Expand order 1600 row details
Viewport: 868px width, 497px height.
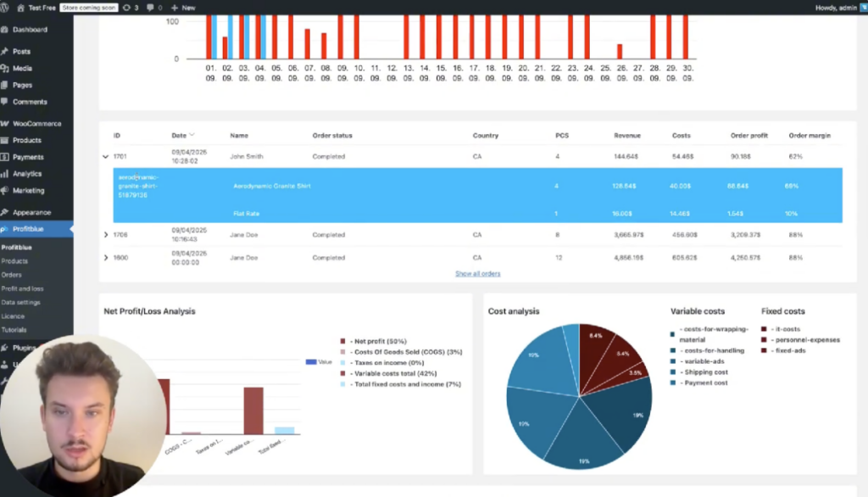pos(106,258)
